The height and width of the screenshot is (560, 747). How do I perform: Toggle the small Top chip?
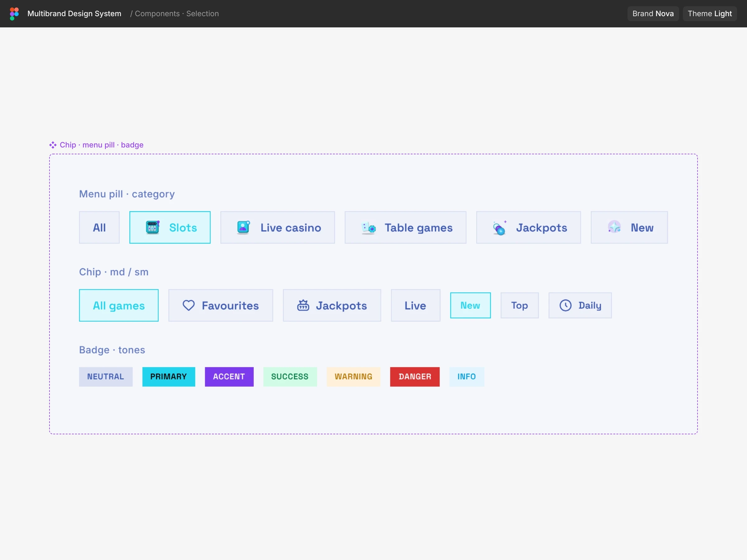(520, 306)
